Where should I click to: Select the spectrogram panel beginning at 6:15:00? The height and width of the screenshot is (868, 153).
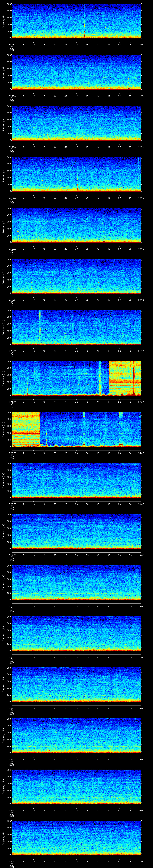[x=77, y=72]
